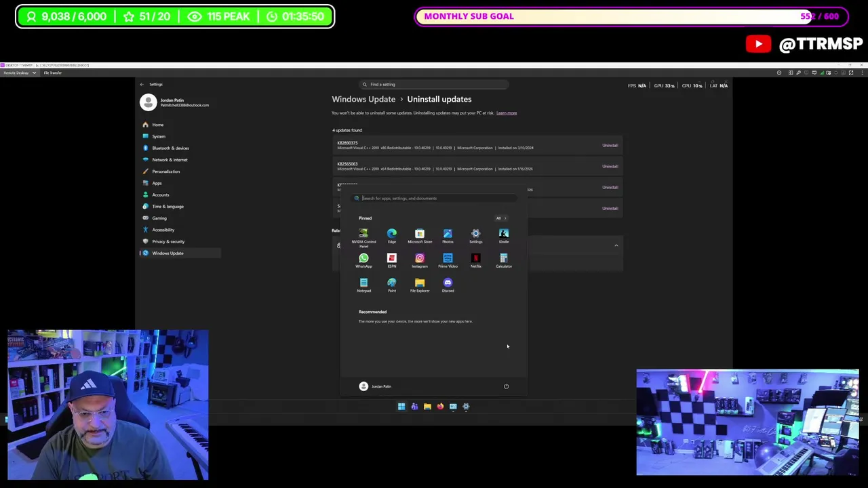Open Prime Video app
The height and width of the screenshot is (488, 868).
(448, 260)
